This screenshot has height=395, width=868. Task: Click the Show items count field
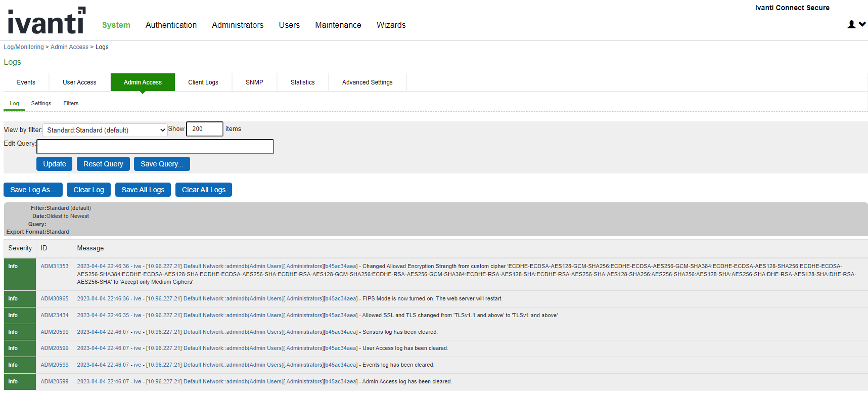(204, 129)
